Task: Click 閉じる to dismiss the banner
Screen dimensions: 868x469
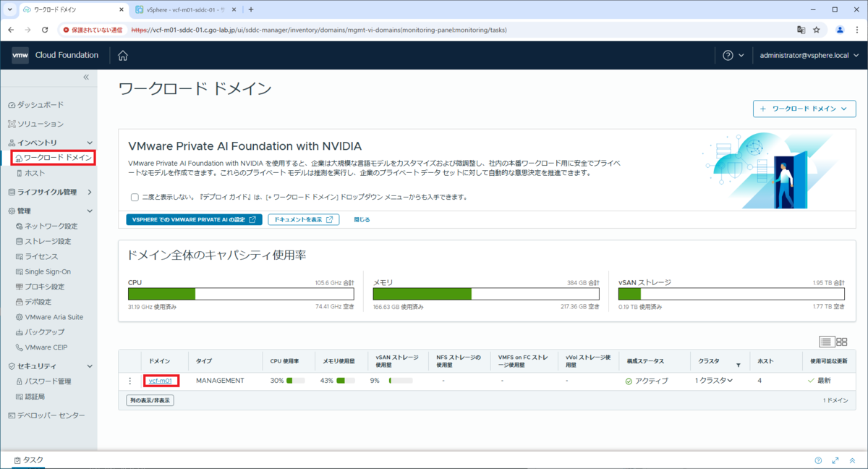Action: (x=362, y=219)
